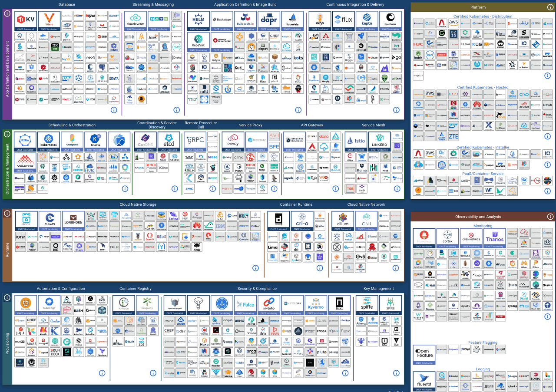Select the Buildpacks.io card
The height and width of the screenshot is (392, 556).
click(245, 21)
